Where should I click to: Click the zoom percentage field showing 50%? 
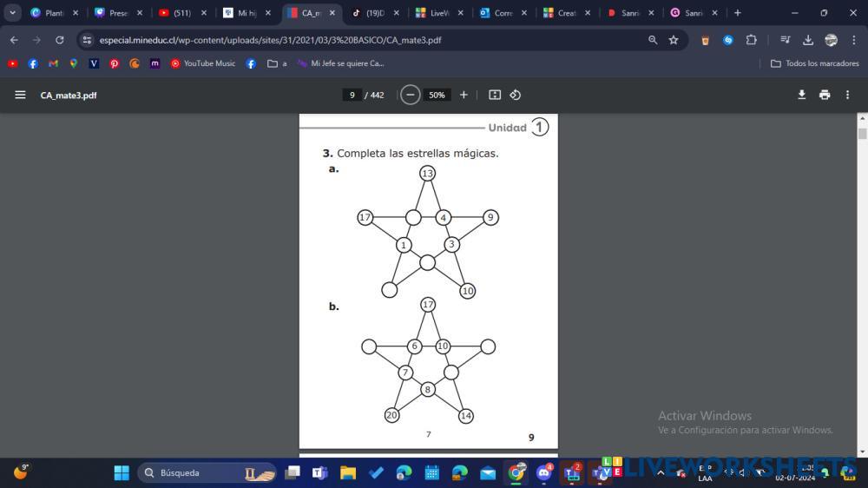(x=437, y=95)
